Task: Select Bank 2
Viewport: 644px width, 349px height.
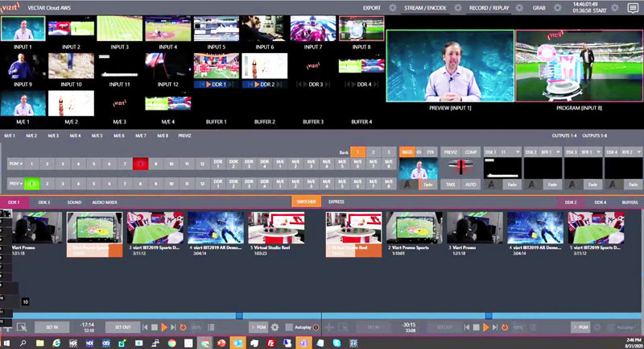Action: point(373,152)
